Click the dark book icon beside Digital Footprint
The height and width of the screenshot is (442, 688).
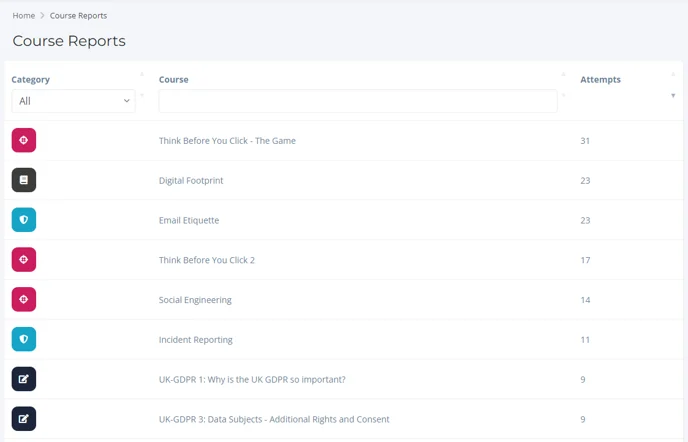pyautogui.click(x=24, y=180)
